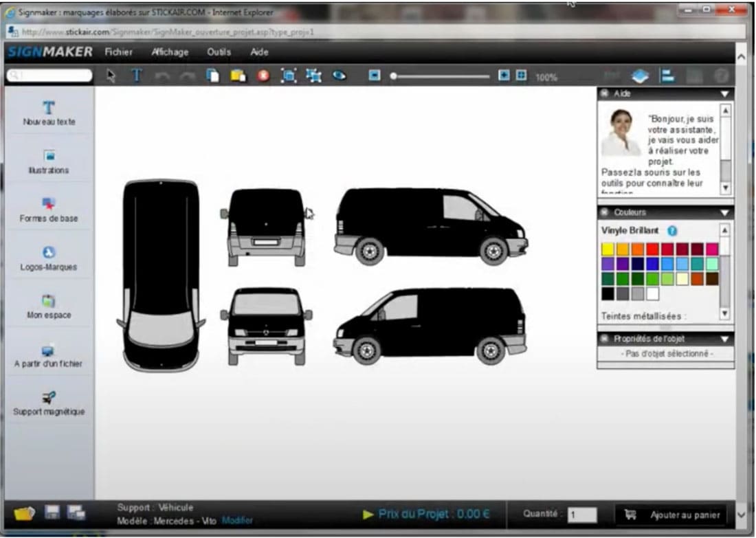Toggle visibility with the eye icon

click(x=339, y=76)
